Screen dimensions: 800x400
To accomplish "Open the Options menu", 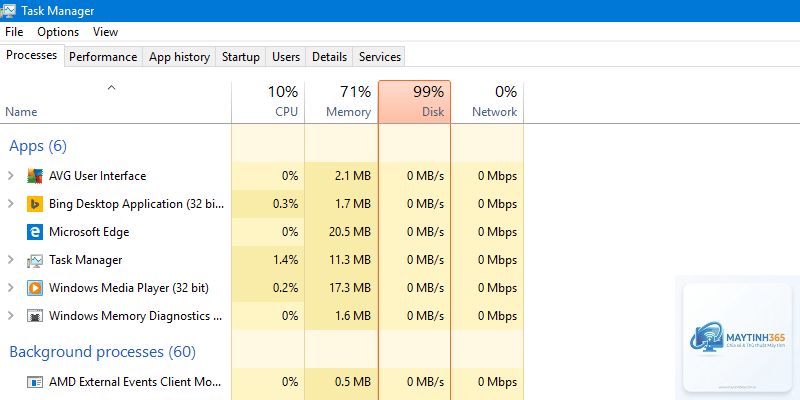I will click(58, 32).
